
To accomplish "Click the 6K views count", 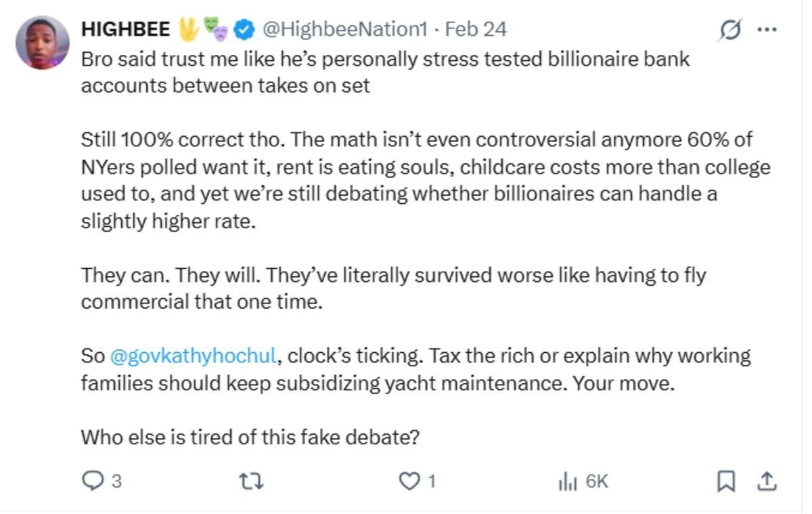I will (597, 481).
